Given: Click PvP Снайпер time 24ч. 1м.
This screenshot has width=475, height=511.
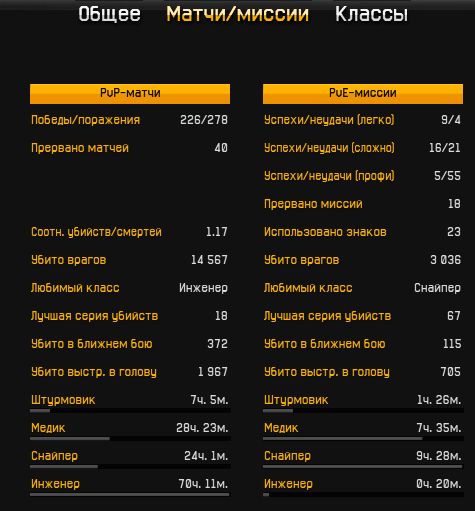Looking at the screenshot, I should (206, 456).
